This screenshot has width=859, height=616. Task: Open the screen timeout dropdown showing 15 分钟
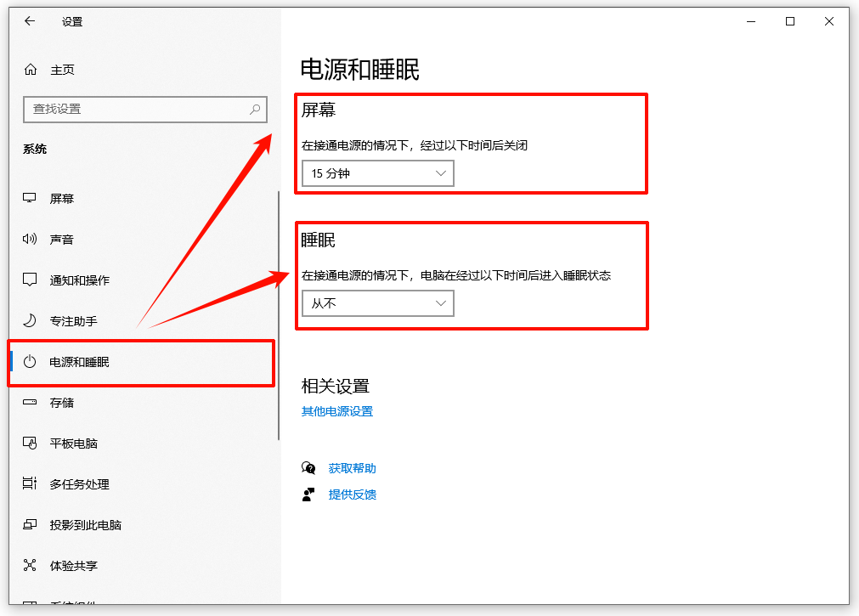(377, 172)
